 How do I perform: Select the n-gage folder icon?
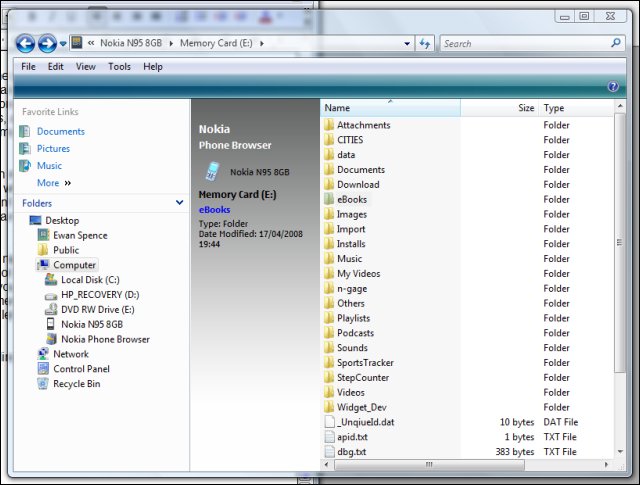(329, 289)
